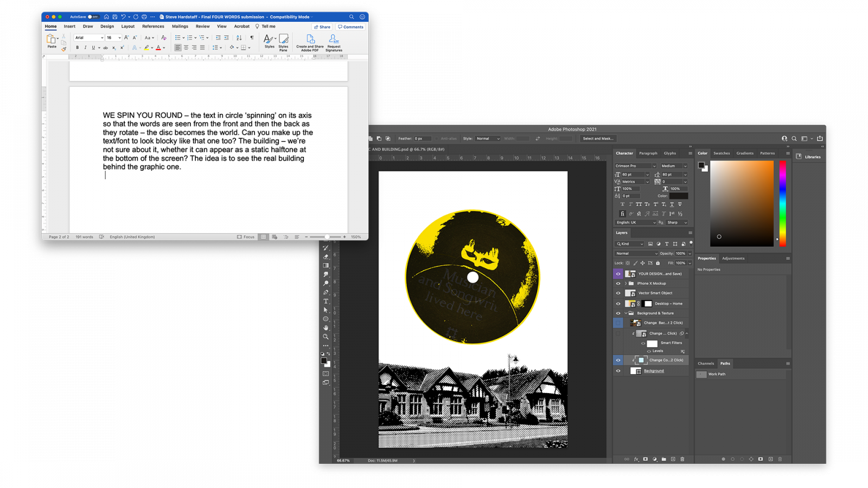Click the Italic button in Word ribbon

[85, 48]
